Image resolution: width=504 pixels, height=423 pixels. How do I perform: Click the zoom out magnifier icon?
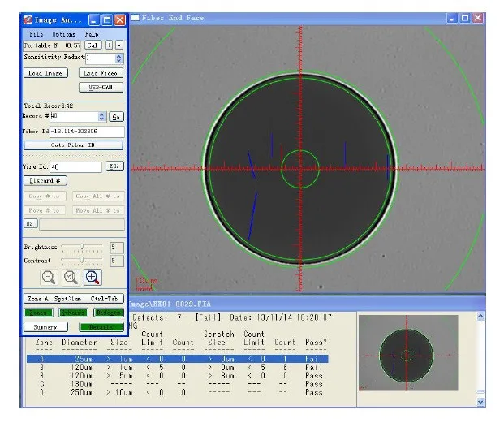click(x=49, y=277)
